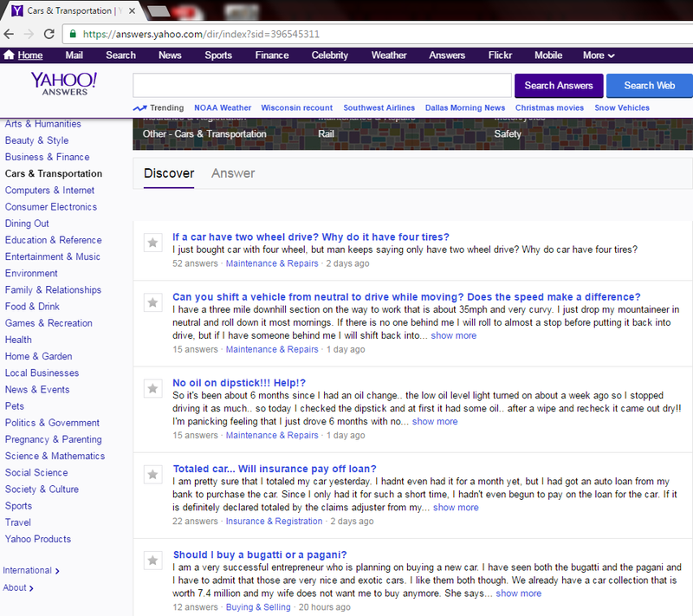
Task: Click the green secure padlock icon
Action: click(73, 34)
